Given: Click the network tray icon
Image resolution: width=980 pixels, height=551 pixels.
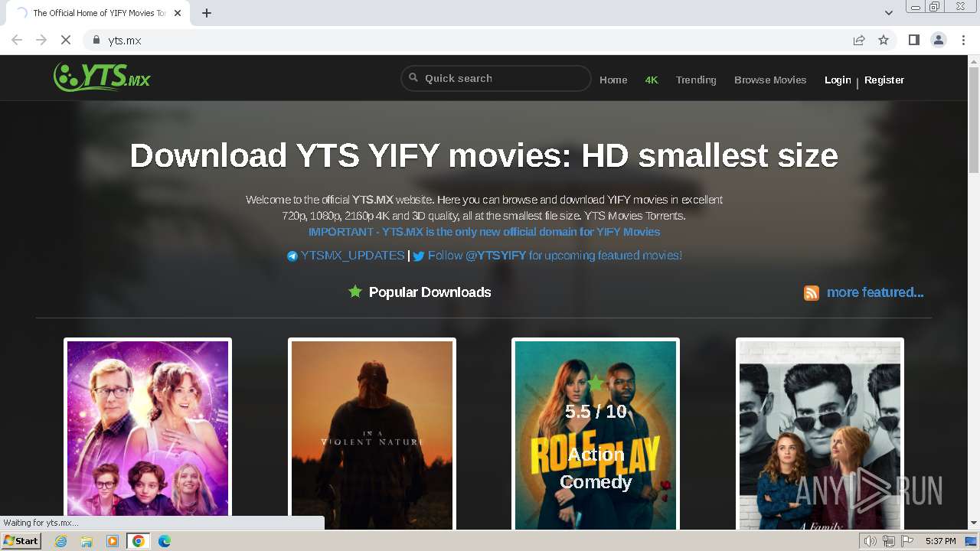Looking at the screenshot, I should pos(889,541).
